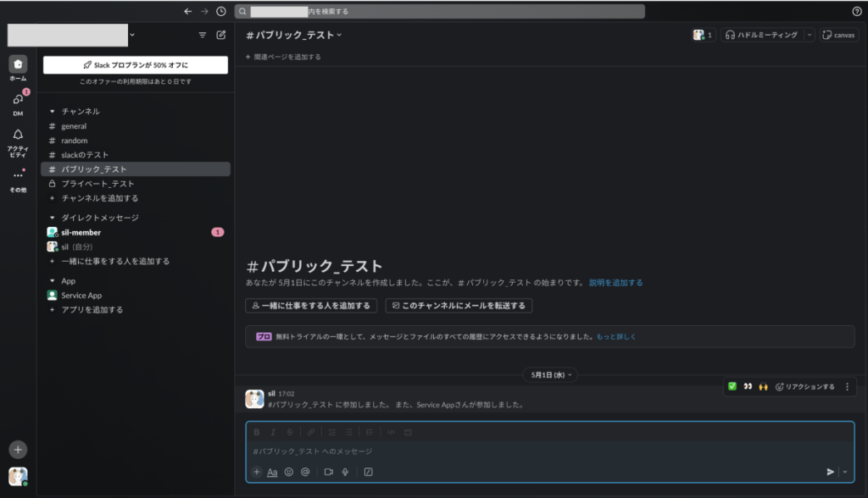
Task: Click the 説明を追加する link
Action: [615, 282]
